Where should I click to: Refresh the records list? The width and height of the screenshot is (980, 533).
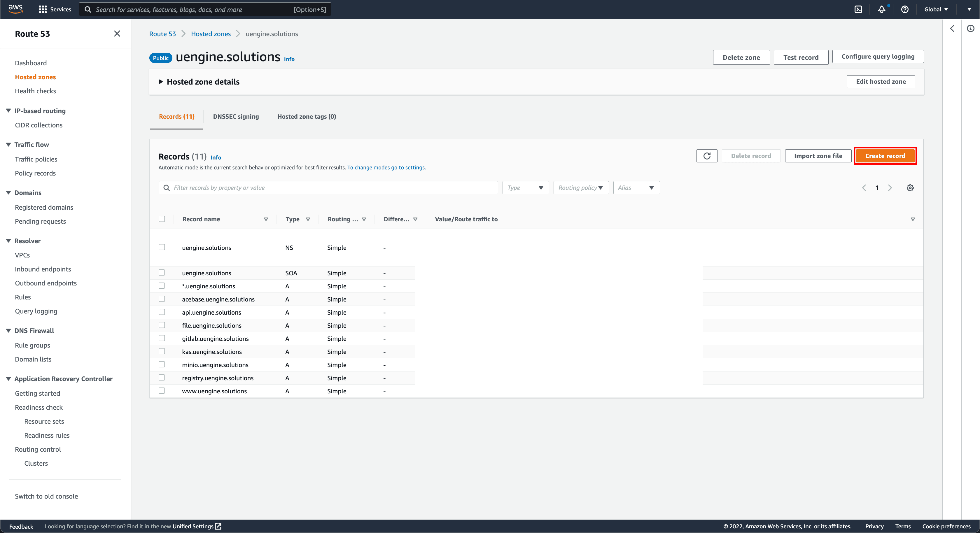click(x=707, y=156)
